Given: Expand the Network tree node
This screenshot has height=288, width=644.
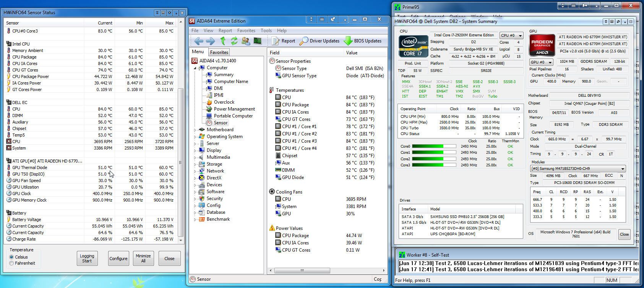Looking at the screenshot, I should (195, 171).
